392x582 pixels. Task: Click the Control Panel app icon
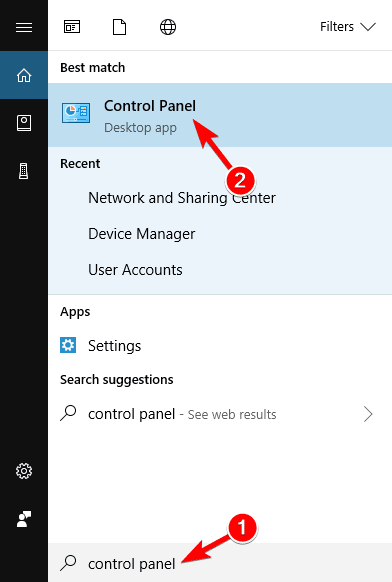[76, 113]
